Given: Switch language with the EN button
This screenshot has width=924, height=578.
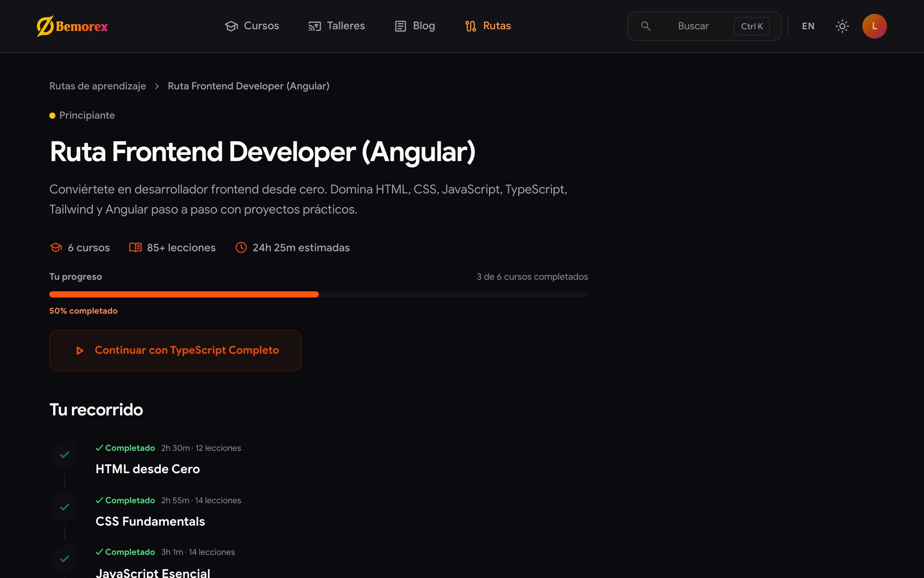Looking at the screenshot, I should (808, 26).
